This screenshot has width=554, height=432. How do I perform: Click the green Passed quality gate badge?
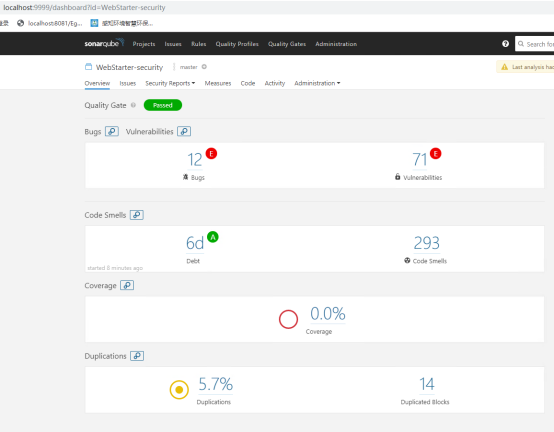coord(163,105)
